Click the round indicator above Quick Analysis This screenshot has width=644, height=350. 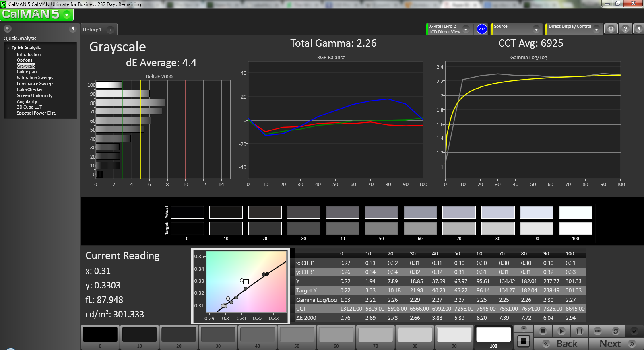(x=8, y=29)
